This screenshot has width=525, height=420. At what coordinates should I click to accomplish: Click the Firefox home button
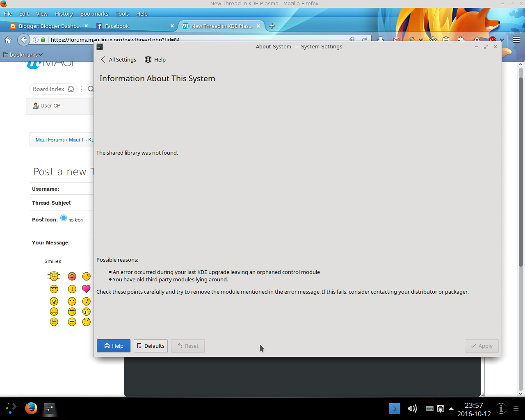tap(7, 40)
